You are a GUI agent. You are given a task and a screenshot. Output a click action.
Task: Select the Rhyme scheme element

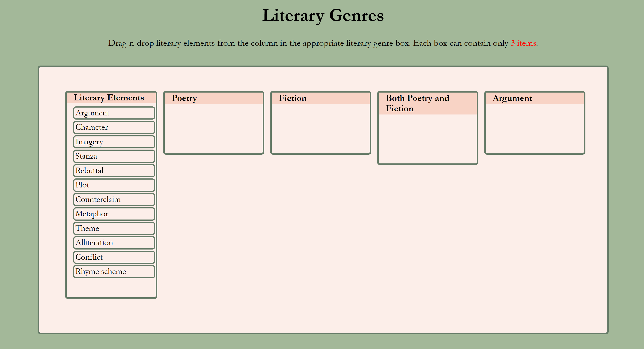pyautogui.click(x=114, y=271)
